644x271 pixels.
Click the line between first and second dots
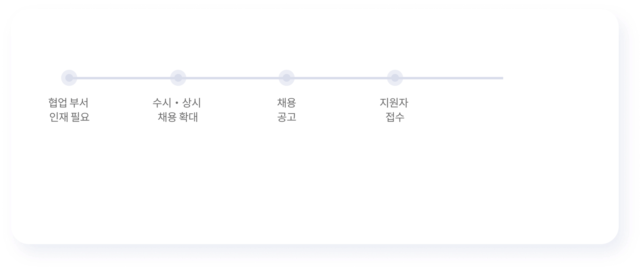[123, 78]
